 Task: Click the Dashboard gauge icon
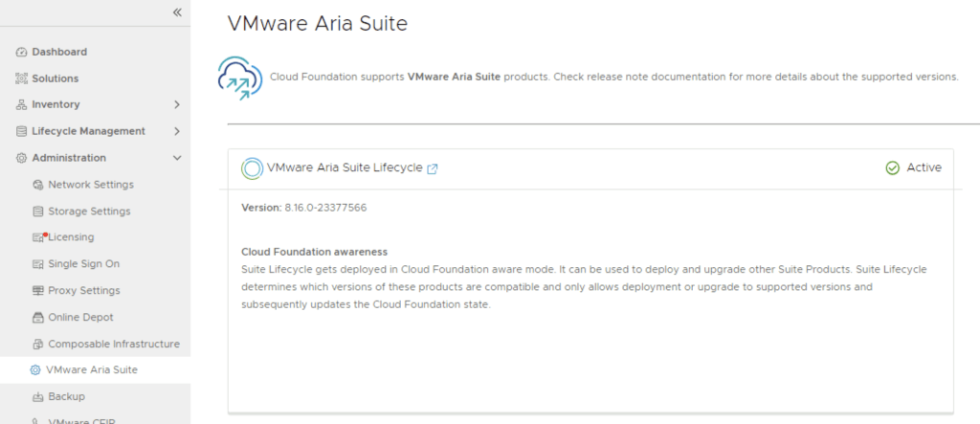pyautogui.click(x=22, y=52)
